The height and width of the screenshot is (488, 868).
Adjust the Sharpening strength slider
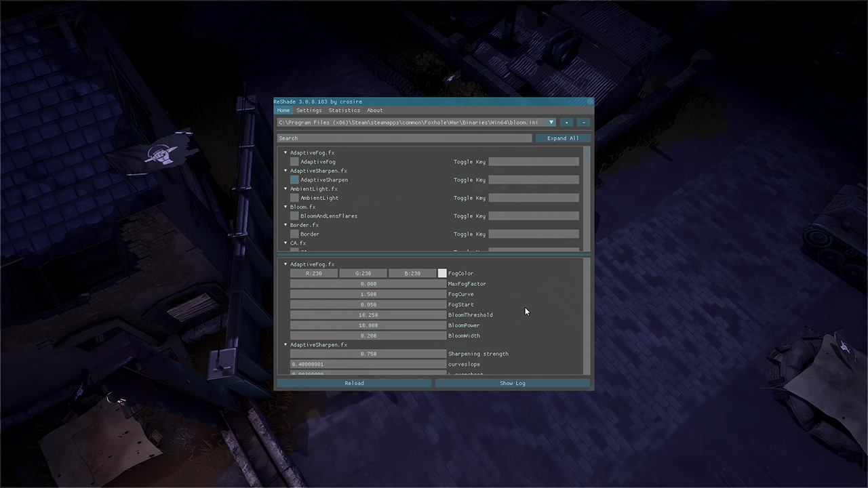[368, 354]
